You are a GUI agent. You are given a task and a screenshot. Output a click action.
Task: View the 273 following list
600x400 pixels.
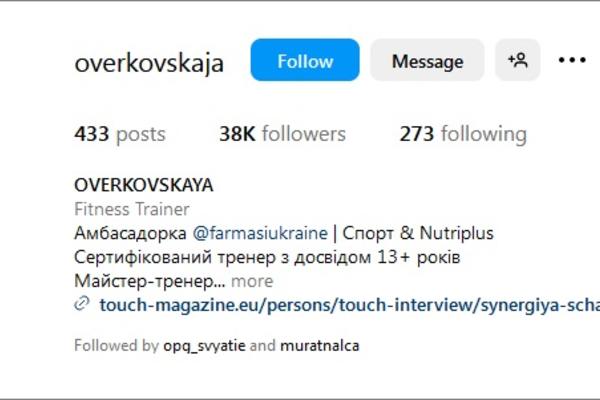pyautogui.click(x=463, y=134)
